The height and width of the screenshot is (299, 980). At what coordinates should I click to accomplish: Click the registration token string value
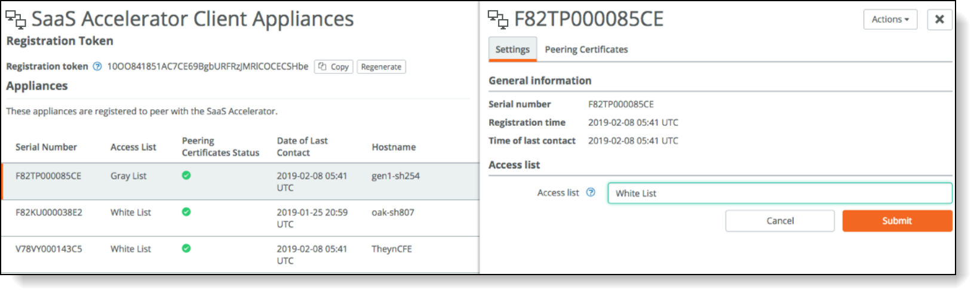click(208, 66)
